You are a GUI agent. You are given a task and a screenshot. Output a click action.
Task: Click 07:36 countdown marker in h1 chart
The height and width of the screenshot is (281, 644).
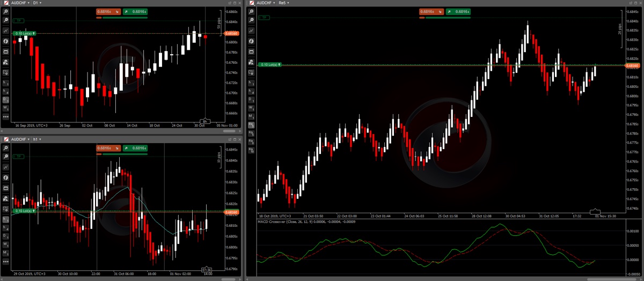pos(206,269)
